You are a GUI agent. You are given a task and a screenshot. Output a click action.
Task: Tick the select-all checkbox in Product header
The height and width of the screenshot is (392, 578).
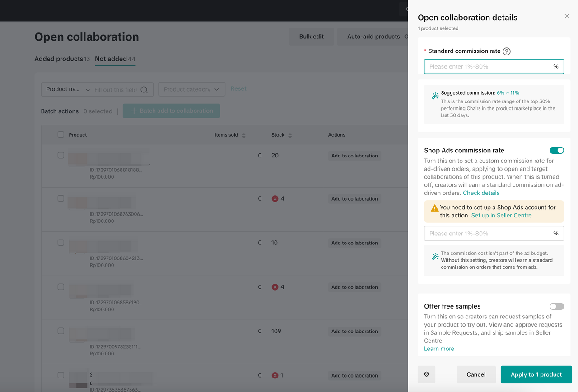(61, 135)
